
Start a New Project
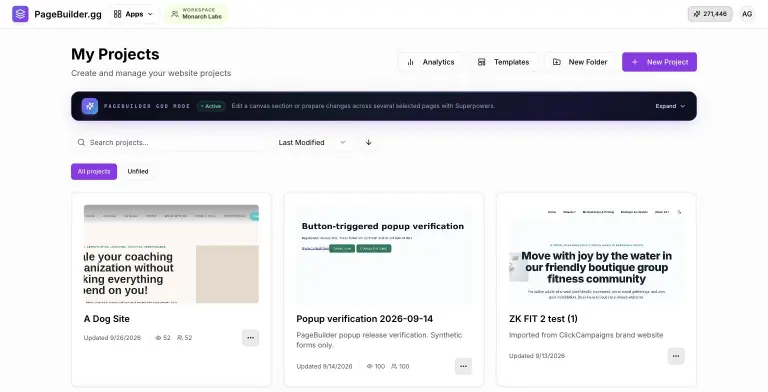click(659, 62)
